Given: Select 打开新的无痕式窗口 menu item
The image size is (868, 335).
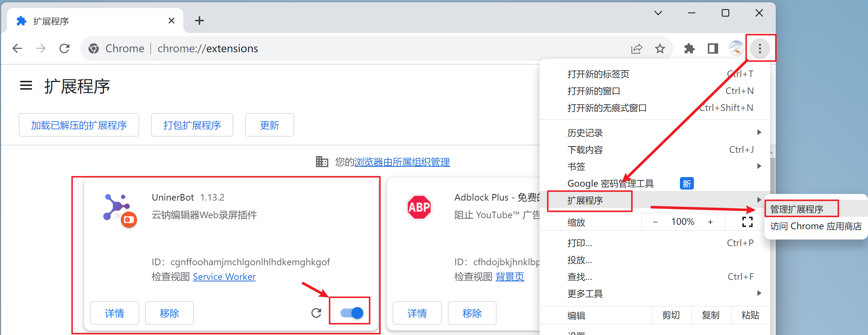Looking at the screenshot, I should point(655,108).
